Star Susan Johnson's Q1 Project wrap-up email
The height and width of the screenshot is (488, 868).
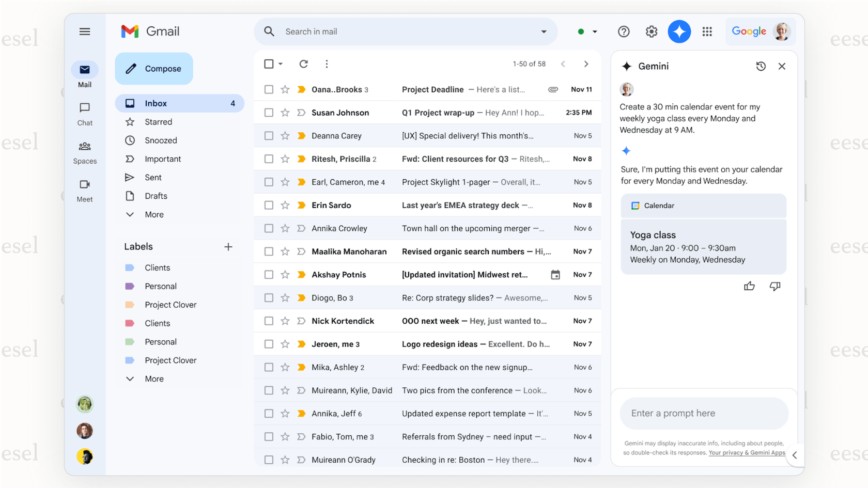(x=286, y=112)
